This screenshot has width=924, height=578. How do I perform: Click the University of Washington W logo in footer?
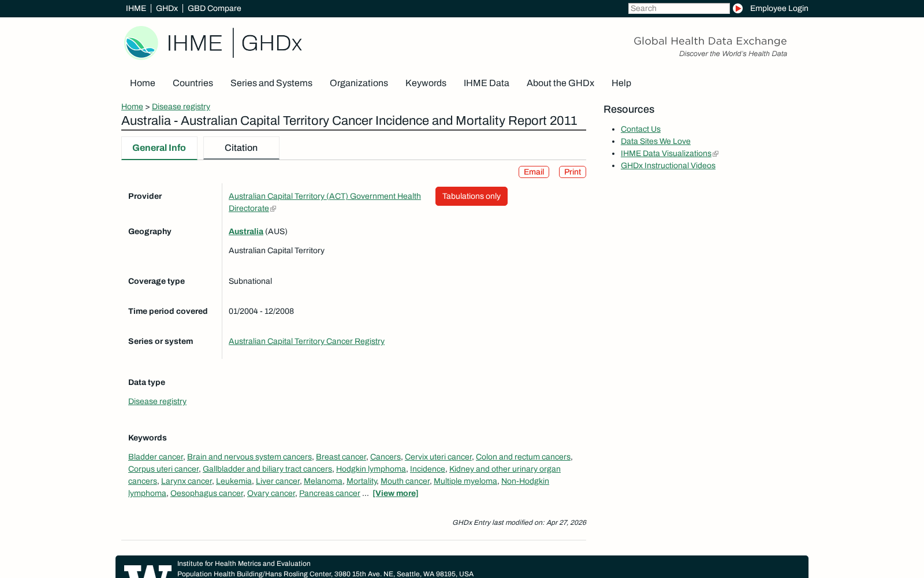148,571
